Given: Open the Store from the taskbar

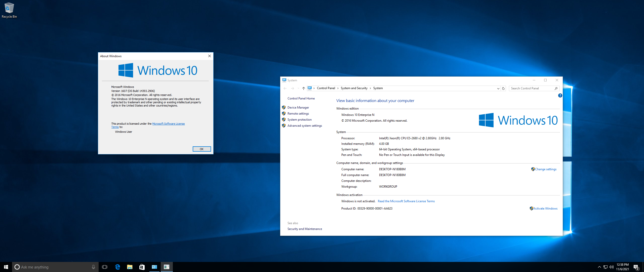Looking at the screenshot, I should pyautogui.click(x=142, y=267).
